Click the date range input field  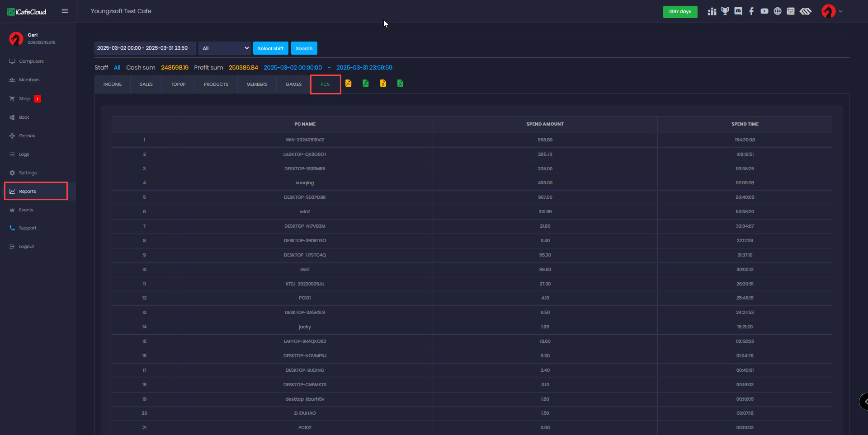click(145, 48)
